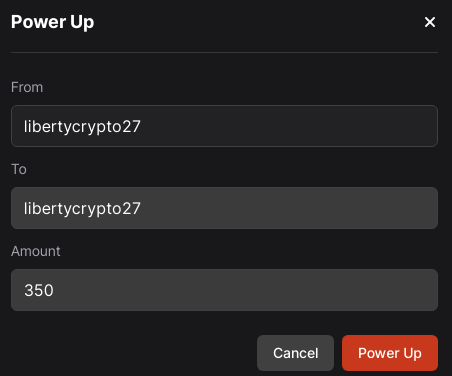The width and height of the screenshot is (452, 376).
Task: Click libertycrypto27 text in From field
Action: tap(82, 127)
